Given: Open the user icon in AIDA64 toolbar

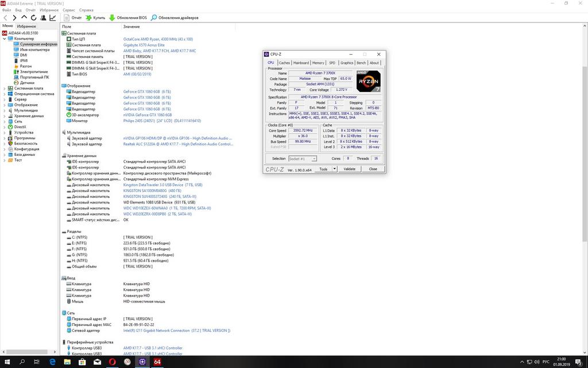Looking at the screenshot, I should pyautogui.click(x=43, y=18).
